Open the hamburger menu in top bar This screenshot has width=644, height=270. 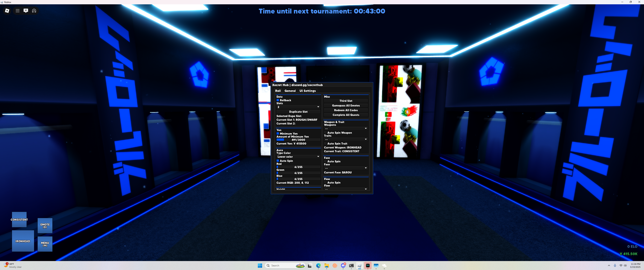coord(17,10)
